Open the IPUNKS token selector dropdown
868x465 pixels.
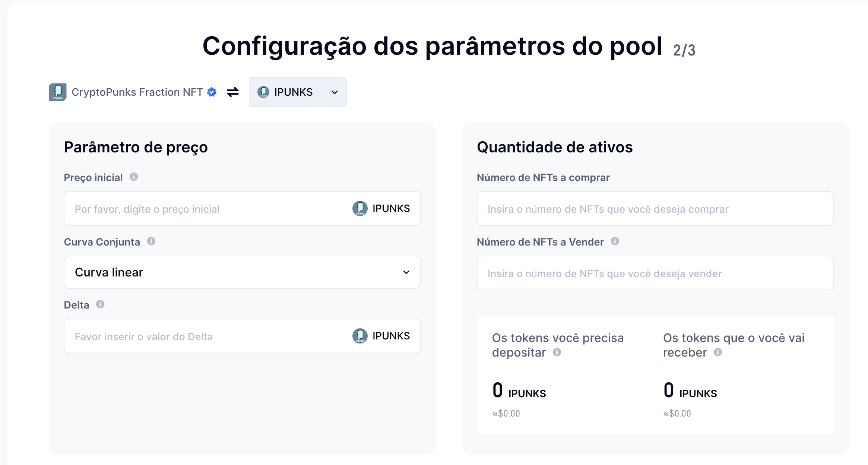click(x=298, y=92)
